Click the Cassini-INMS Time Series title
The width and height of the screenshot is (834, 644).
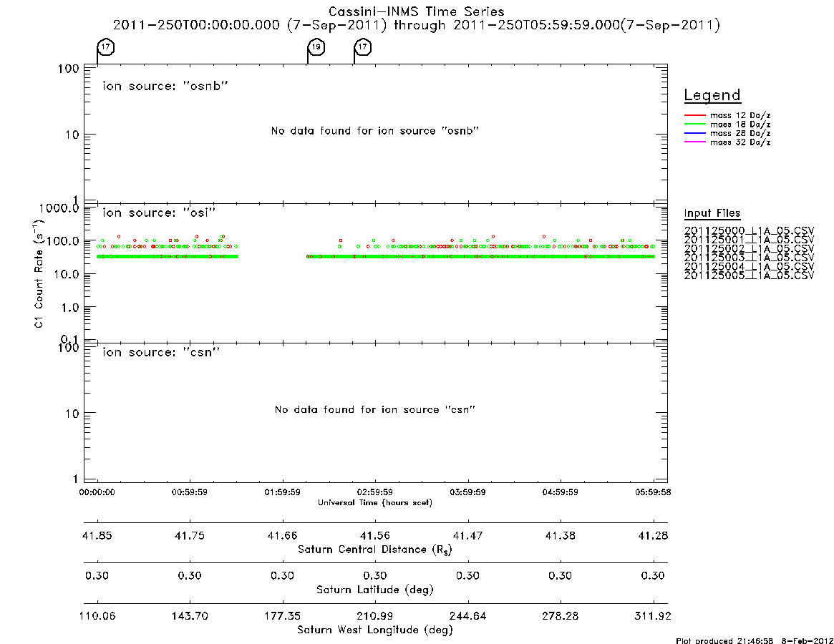tap(417, 11)
